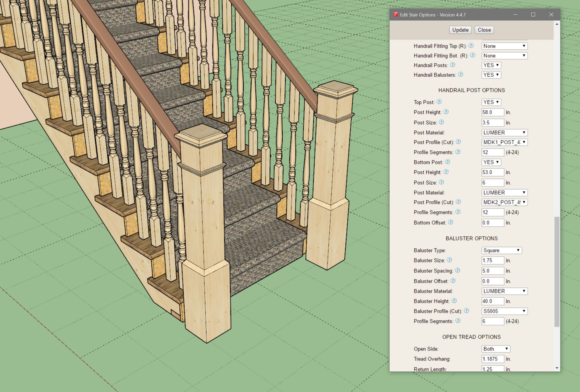Click help icon next to Baluster Spacing
Viewport: 580px width, 392px height.
(x=458, y=270)
